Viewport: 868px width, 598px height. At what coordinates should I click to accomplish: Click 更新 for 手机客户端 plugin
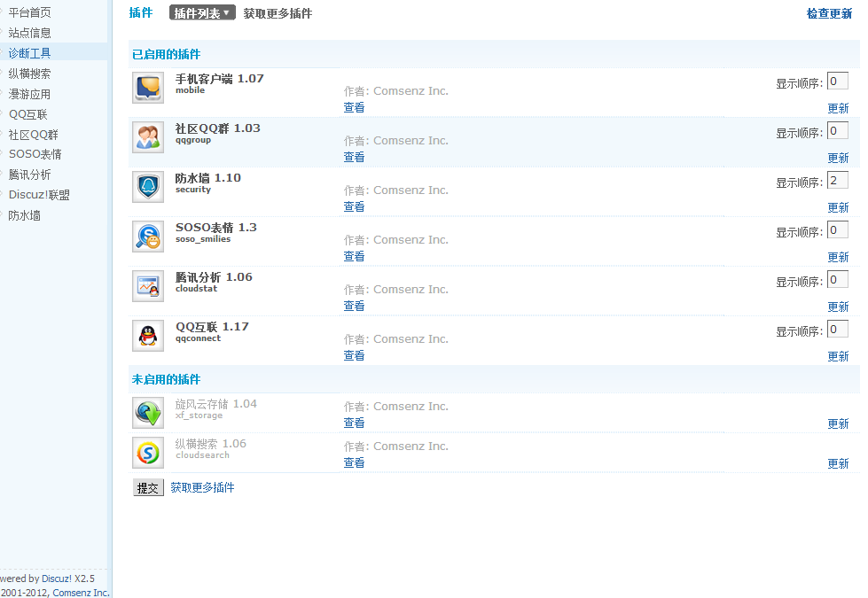coord(838,108)
